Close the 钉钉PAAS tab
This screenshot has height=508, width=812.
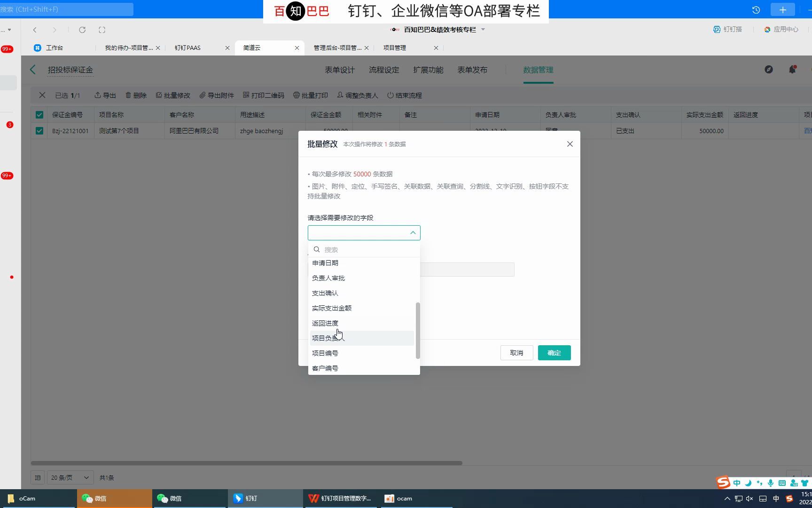[227, 48]
